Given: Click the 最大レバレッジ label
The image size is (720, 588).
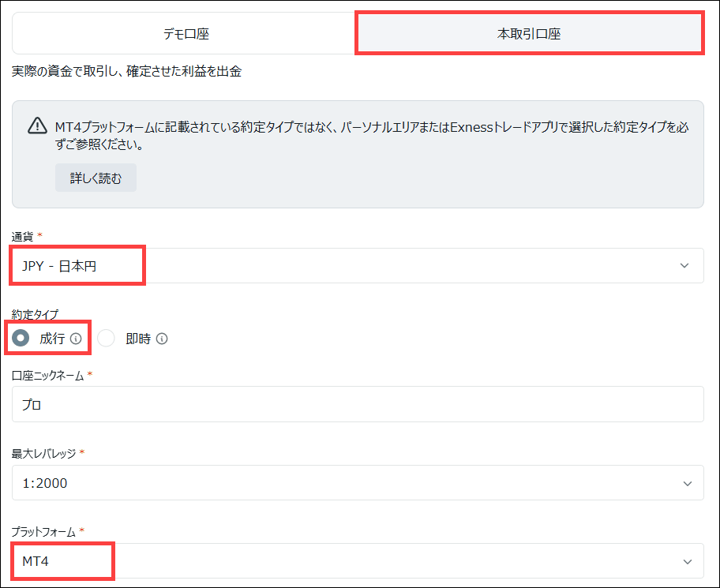Looking at the screenshot, I should pos(43,454).
